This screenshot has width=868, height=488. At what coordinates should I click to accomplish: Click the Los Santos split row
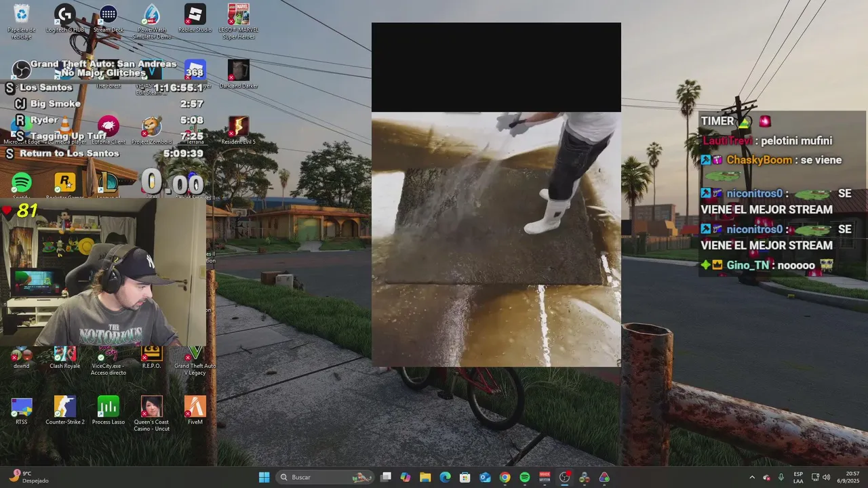click(x=104, y=87)
